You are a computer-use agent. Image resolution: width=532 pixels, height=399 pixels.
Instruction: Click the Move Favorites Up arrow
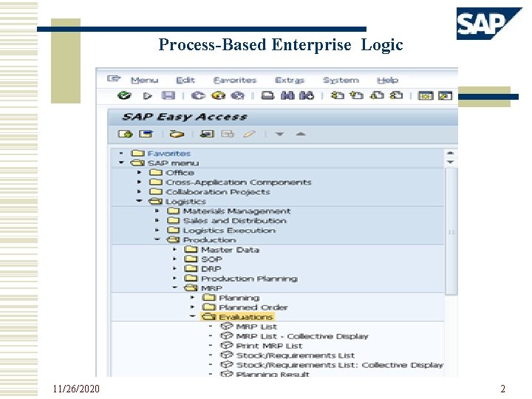(x=301, y=134)
